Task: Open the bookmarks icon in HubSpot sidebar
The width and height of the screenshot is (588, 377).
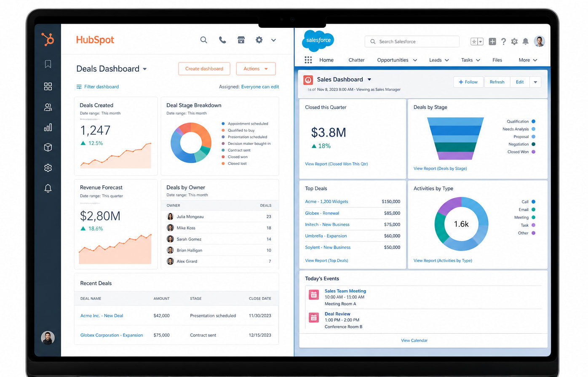Action: (x=48, y=64)
